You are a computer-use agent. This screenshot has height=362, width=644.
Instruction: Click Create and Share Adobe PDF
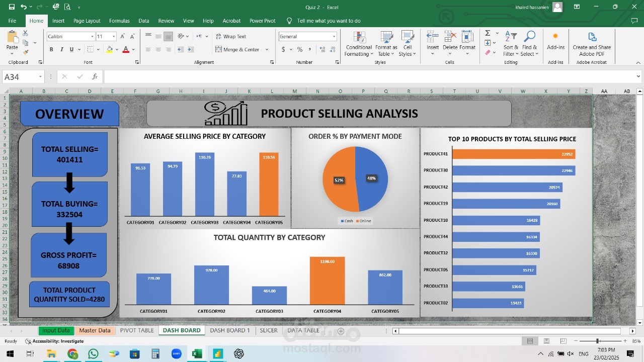coord(592,44)
